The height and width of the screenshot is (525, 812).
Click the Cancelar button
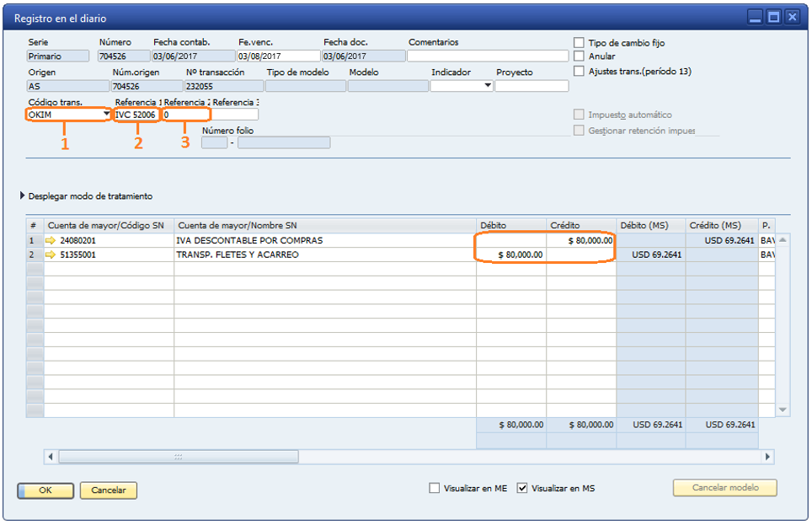point(108,490)
